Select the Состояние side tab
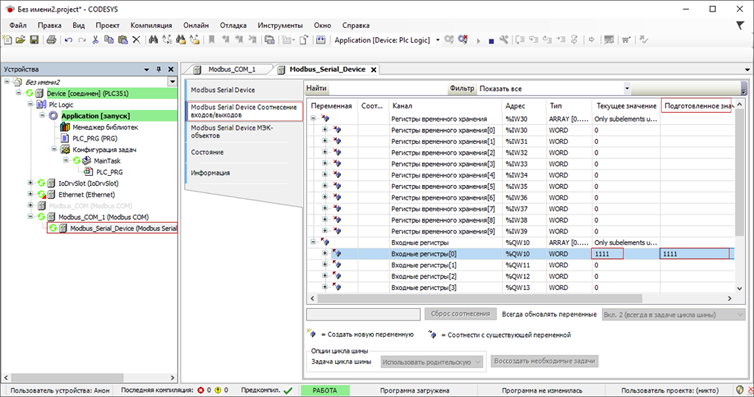The image size is (754, 397). (x=207, y=152)
